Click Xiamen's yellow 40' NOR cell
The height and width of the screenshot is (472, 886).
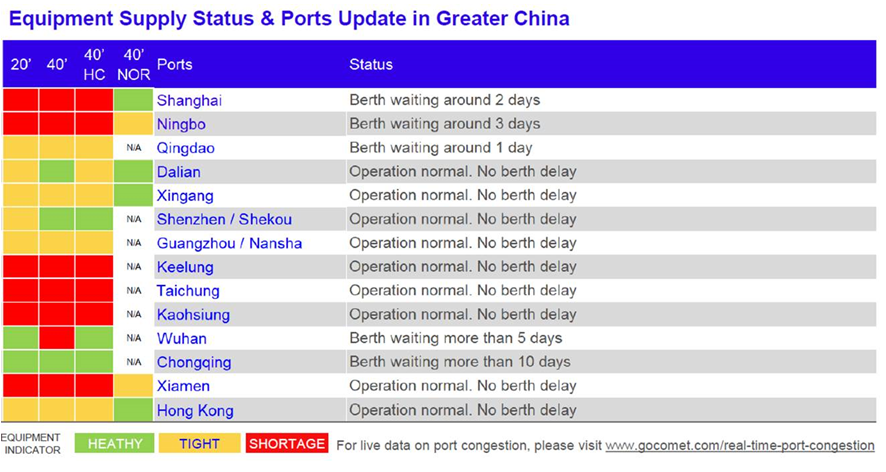click(133, 386)
